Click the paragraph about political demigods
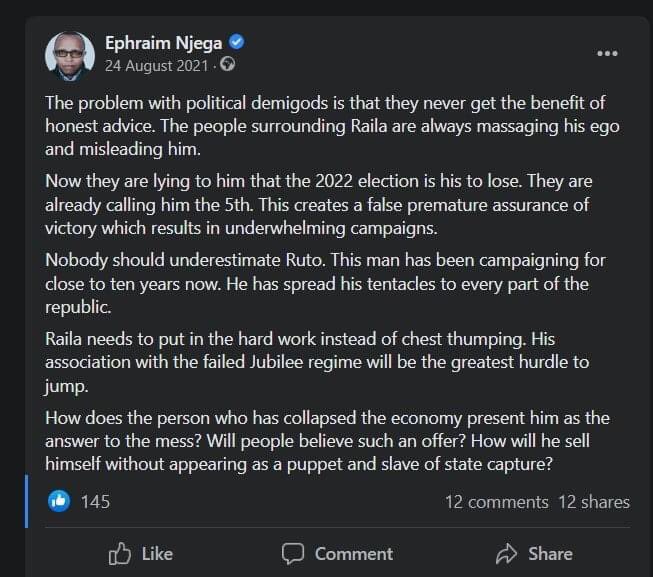Screen dimensions: 653x577 pos(332,126)
